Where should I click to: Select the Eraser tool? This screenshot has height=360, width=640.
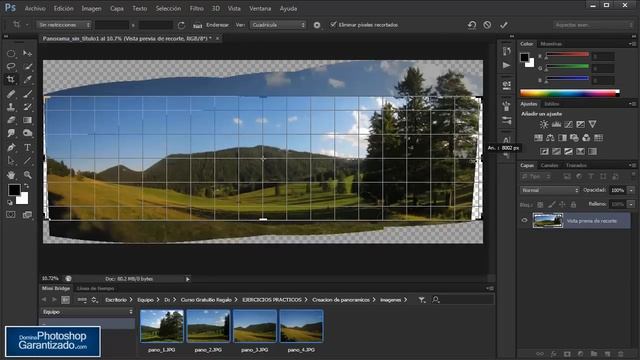[11, 120]
